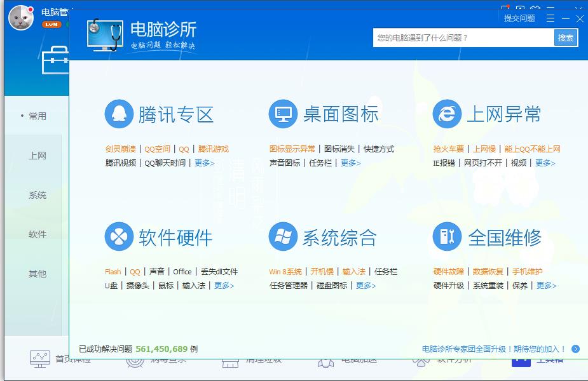This screenshot has width=588, height=381.
Task: Open the 任务栏 link under 桌面图标
Action: 320,163
